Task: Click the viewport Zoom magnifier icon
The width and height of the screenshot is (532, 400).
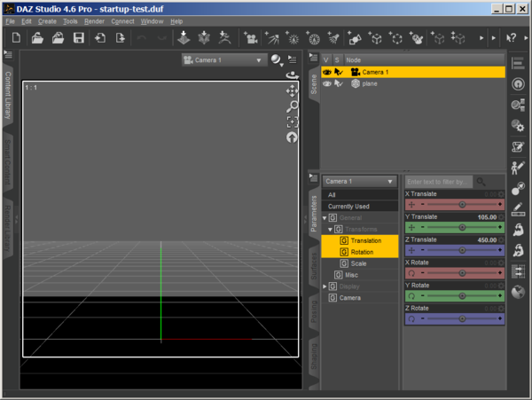Action: (292, 106)
